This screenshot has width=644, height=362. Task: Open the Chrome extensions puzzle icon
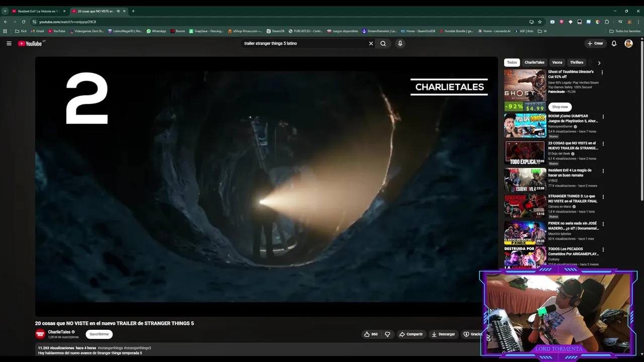tap(607, 22)
